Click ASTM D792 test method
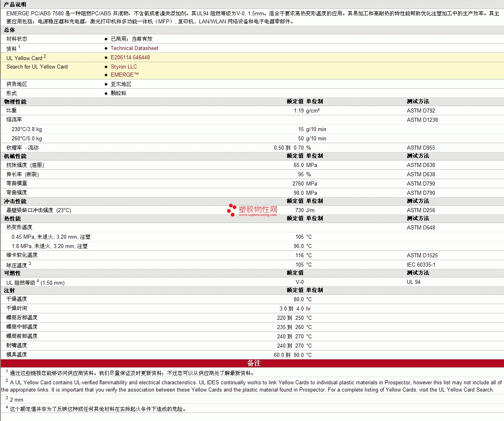The width and height of the screenshot is (504, 421). pos(421,110)
